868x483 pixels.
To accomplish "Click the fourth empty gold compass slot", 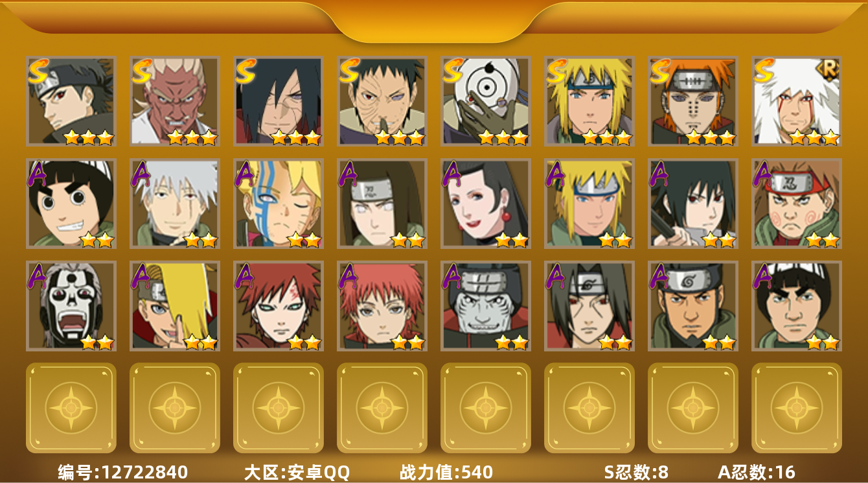I will pyautogui.click(x=382, y=408).
